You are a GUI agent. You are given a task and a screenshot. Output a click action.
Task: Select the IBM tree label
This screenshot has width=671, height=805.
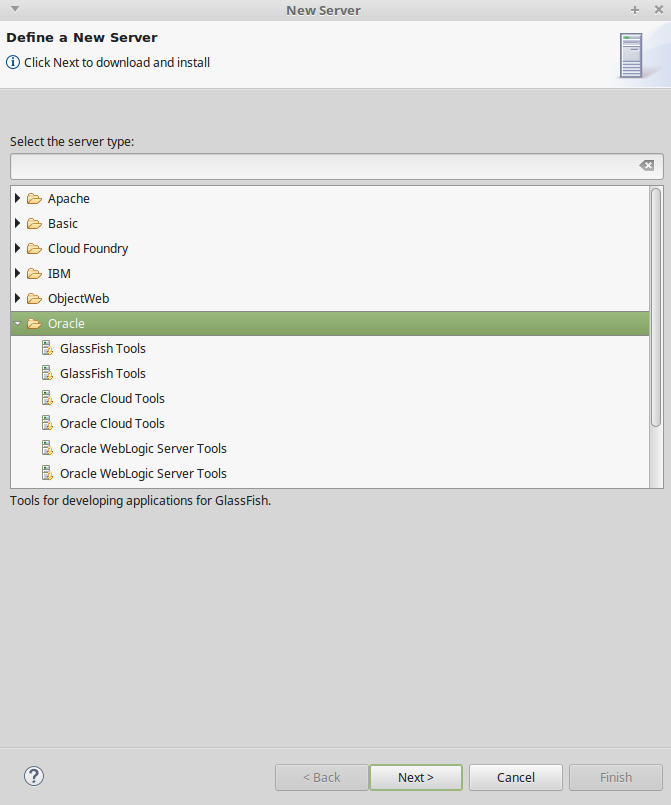59,274
